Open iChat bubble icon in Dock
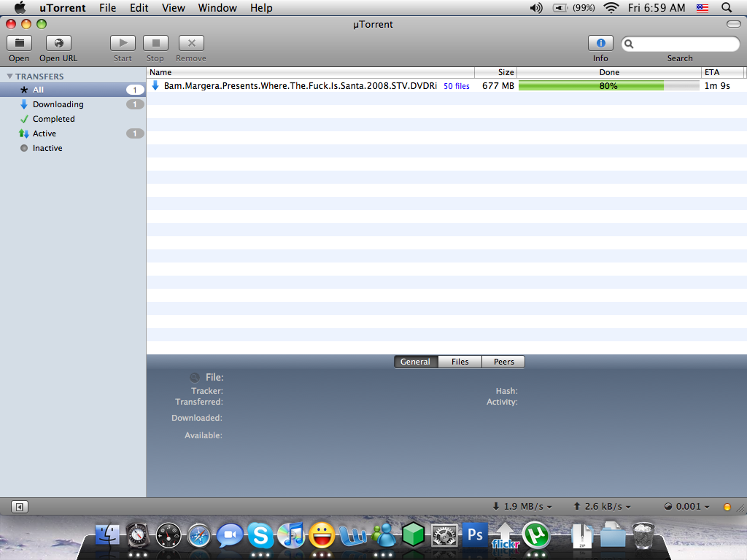The width and height of the screenshot is (747, 560). [x=230, y=536]
